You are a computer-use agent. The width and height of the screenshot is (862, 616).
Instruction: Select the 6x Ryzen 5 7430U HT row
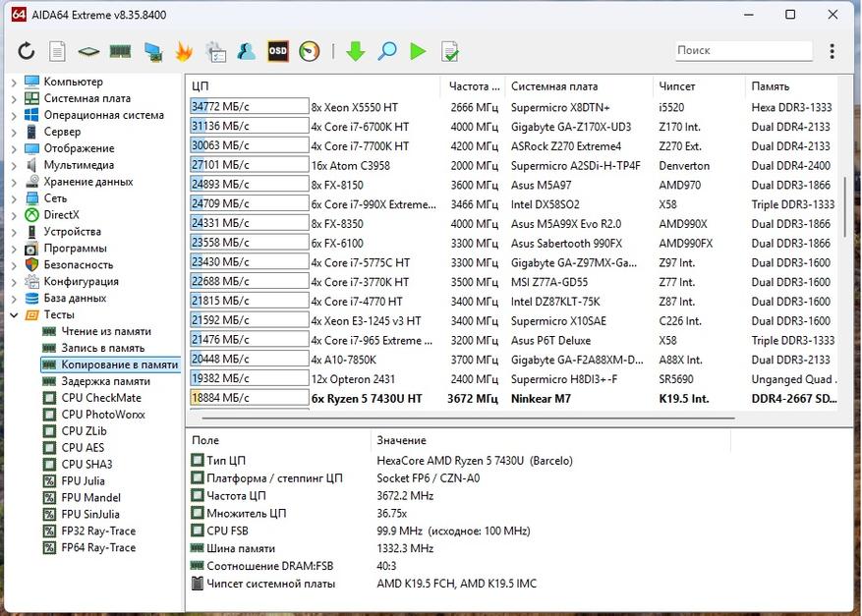coord(513,399)
